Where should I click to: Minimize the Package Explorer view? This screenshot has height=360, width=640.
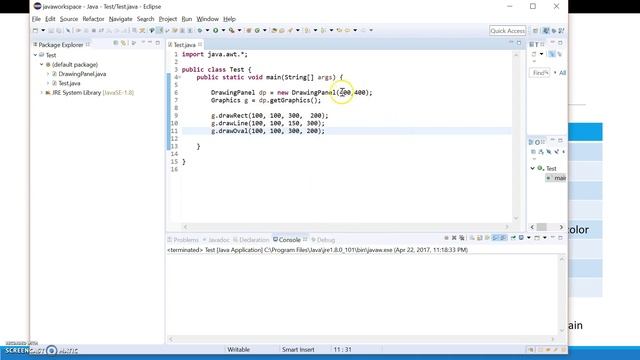coord(150,42)
